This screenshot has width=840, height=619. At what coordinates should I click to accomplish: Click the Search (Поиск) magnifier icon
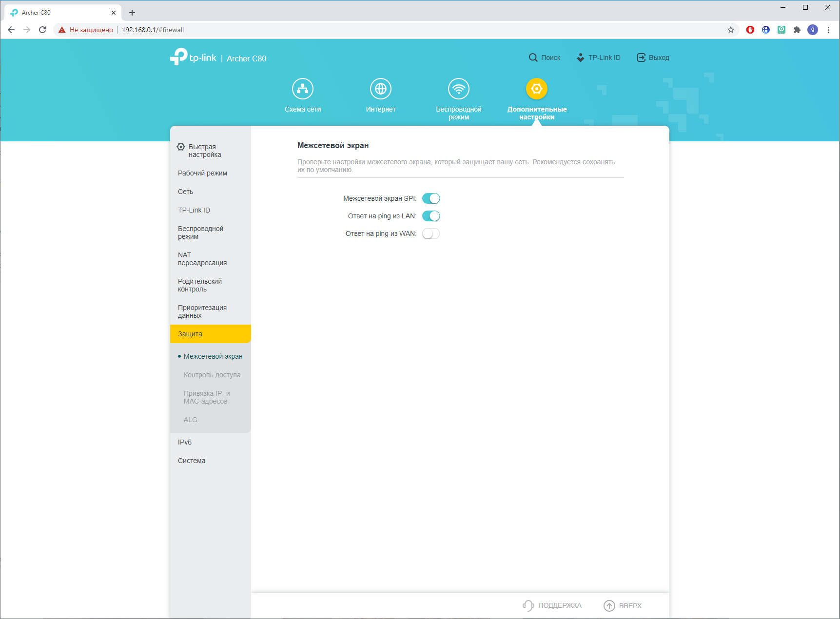click(533, 58)
